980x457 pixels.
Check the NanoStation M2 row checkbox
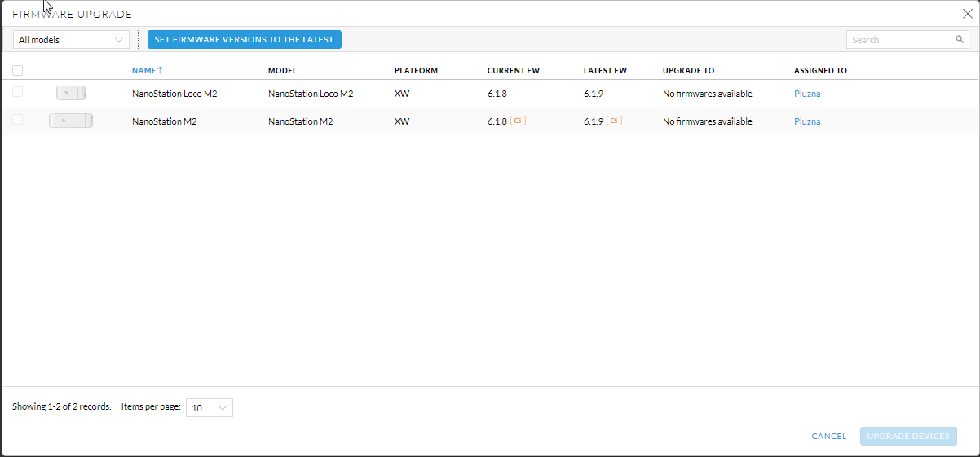[x=18, y=121]
